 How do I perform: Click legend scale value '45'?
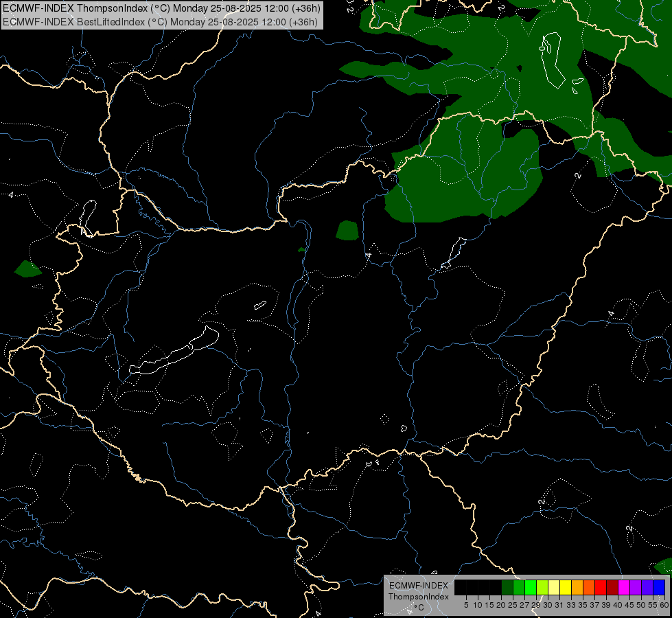click(x=629, y=605)
